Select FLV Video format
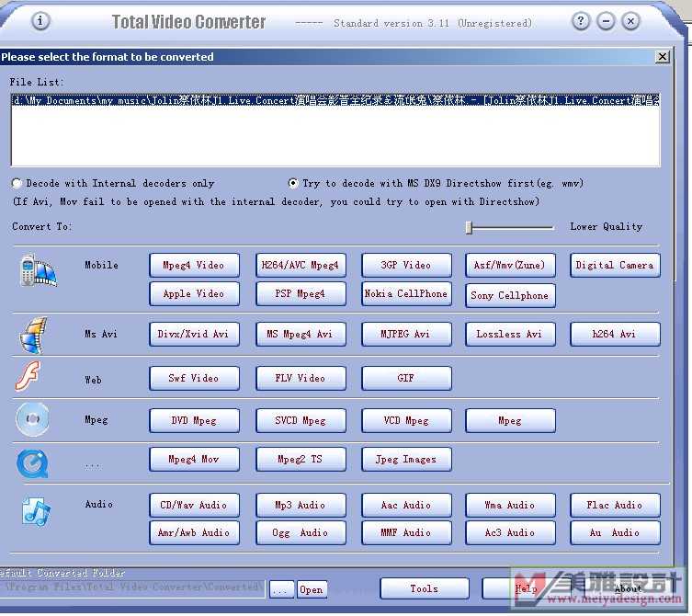The height and width of the screenshot is (616, 692). point(301,378)
